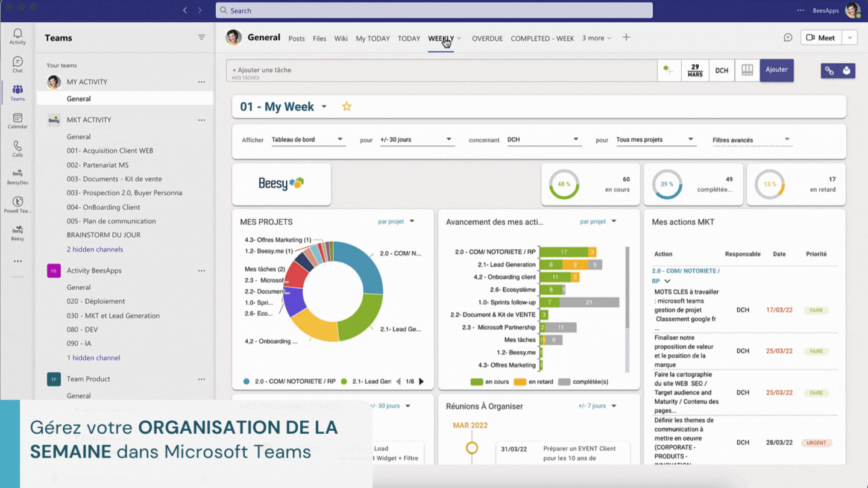
Task: Open the Powell Teams app icon
Action: [17, 205]
